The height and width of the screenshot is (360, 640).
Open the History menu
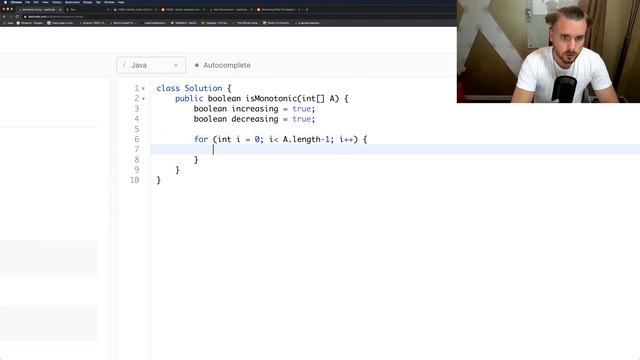tap(57, 2)
